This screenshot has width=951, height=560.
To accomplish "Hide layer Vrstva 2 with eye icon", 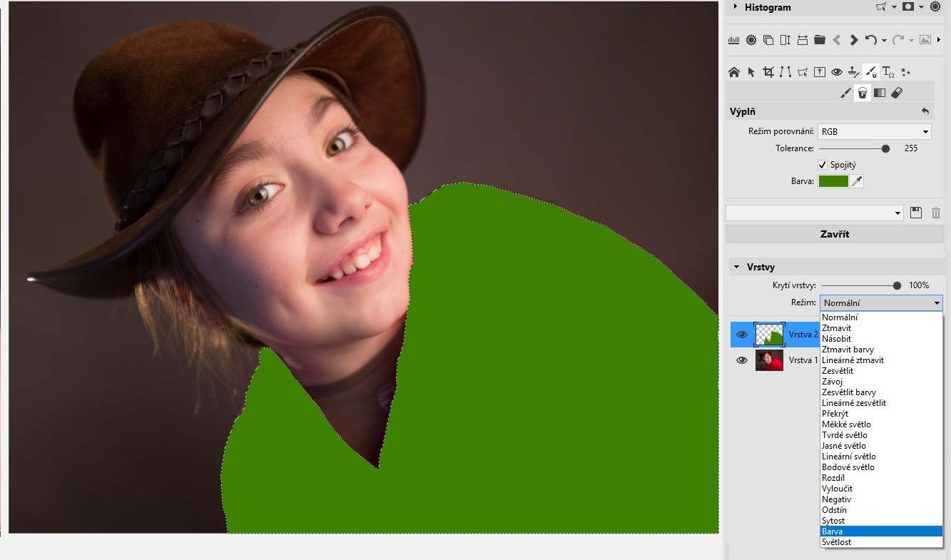I will click(x=741, y=335).
